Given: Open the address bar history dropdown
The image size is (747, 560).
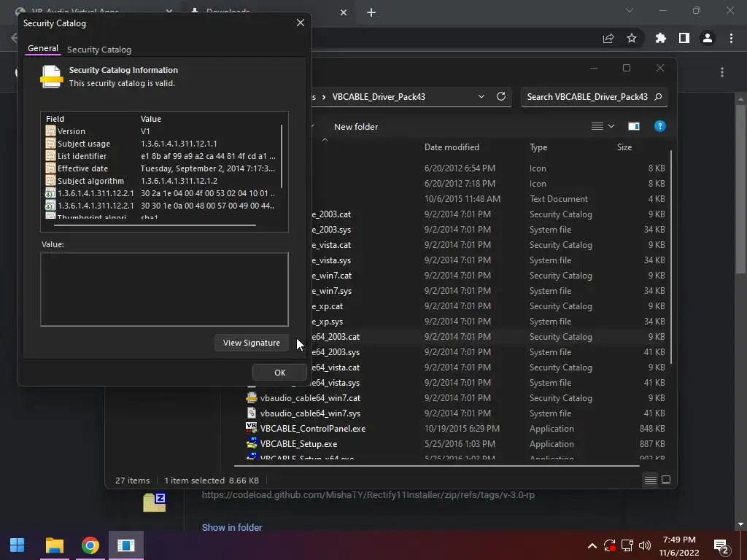Looking at the screenshot, I should click(481, 97).
